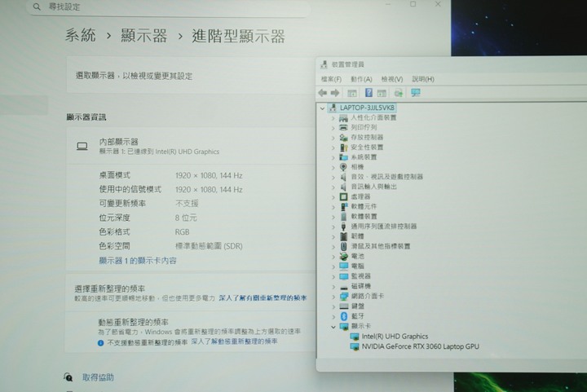
Task: Select Intel(R) UHD Graphics device
Action: (395, 337)
